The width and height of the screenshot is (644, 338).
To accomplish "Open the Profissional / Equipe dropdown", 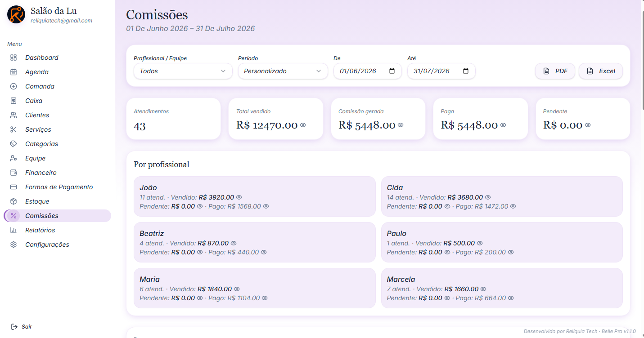I will tap(183, 71).
